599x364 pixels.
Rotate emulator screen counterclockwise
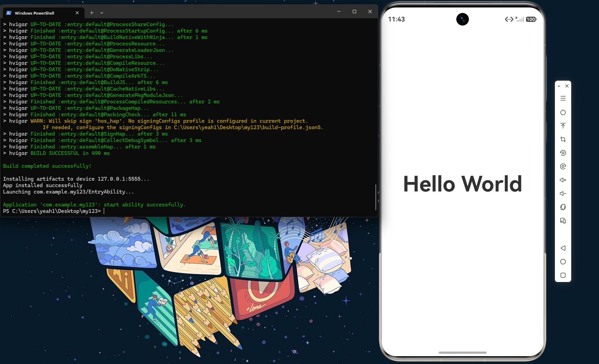(x=563, y=153)
